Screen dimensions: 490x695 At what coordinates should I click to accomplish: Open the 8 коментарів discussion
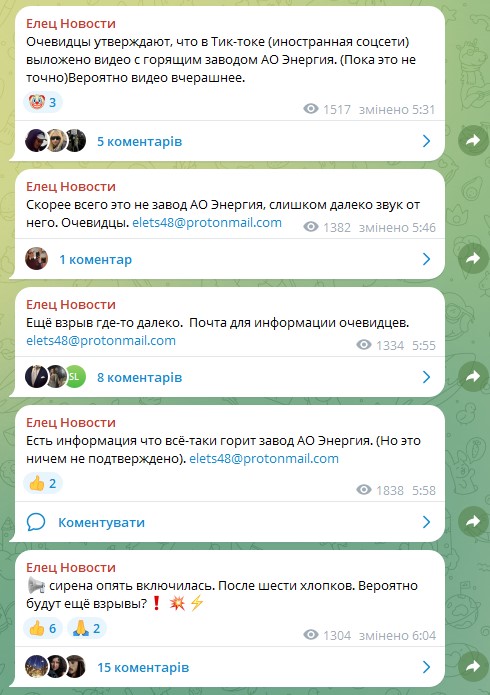click(230, 377)
